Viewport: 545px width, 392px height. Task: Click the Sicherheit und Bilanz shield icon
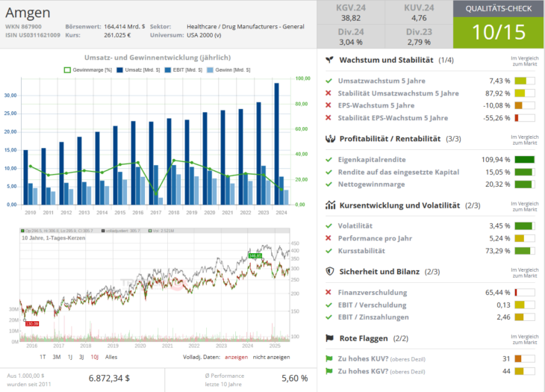330,271
